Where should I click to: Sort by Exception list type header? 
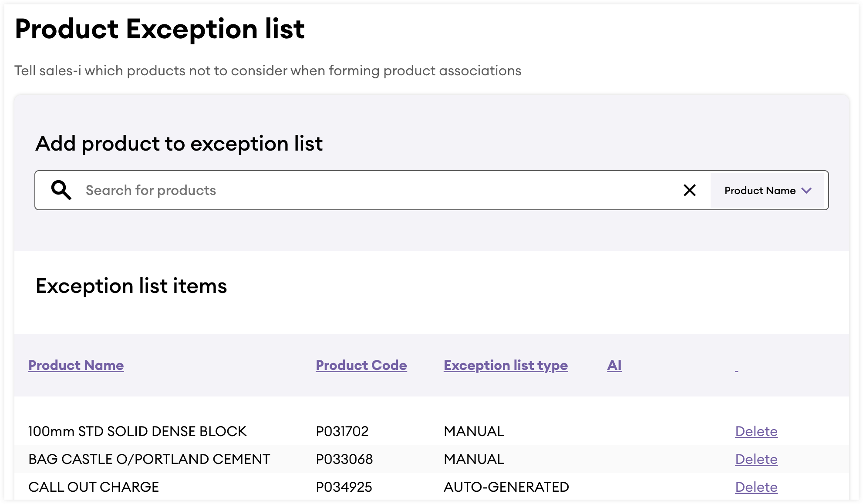pyautogui.click(x=506, y=365)
